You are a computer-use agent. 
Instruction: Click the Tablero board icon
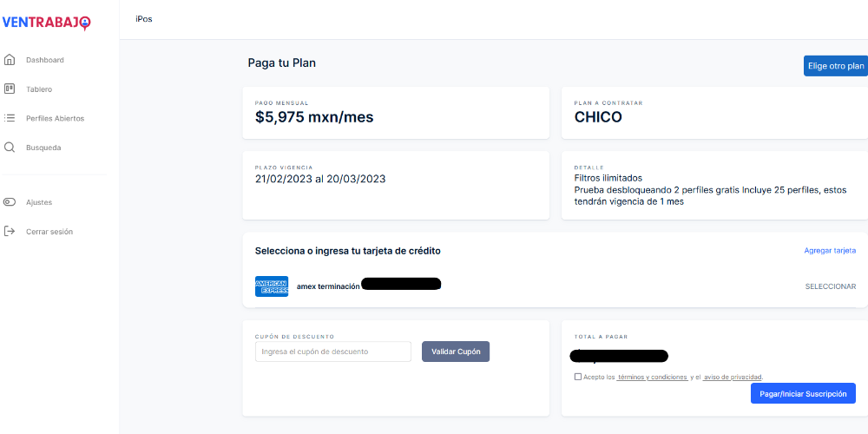click(10, 89)
